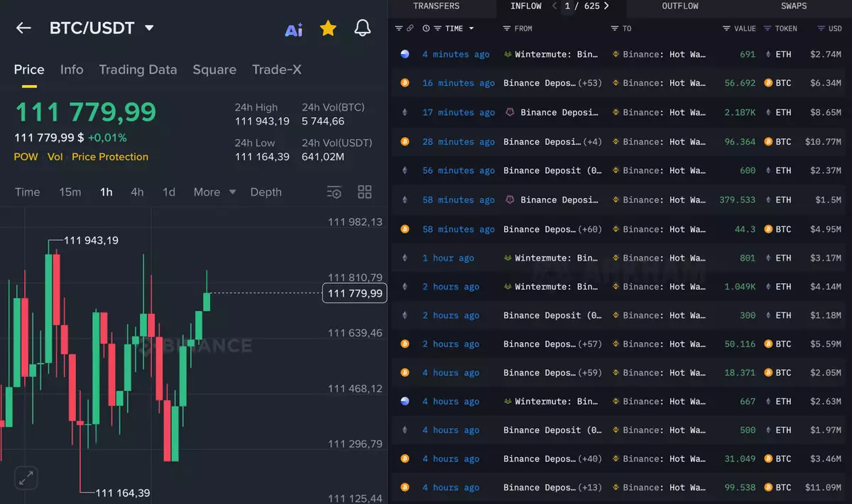Select the 4h timeframe
852x504 pixels.
coord(137,192)
